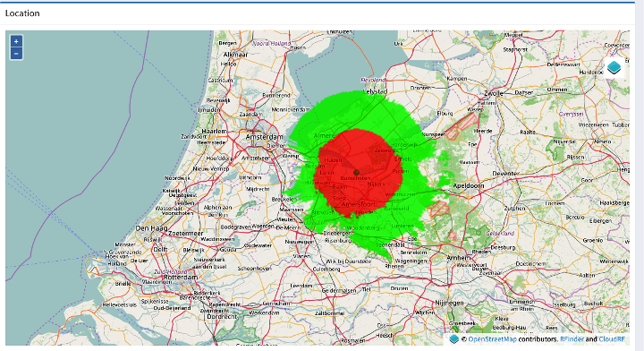
Task: Zoom in with the plus button
Action: pyautogui.click(x=16, y=41)
